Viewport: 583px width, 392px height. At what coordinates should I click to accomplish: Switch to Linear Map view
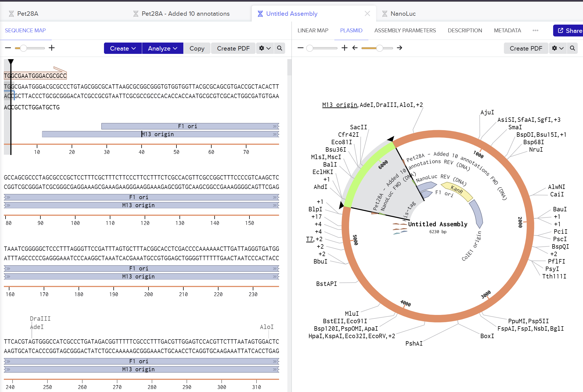pos(313,30)
